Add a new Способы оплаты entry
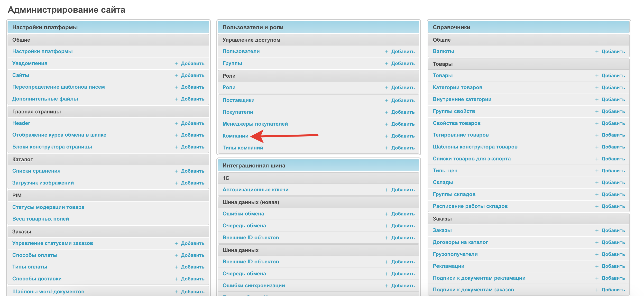Screen dimensions: 644x296 (x=193, y=255)
